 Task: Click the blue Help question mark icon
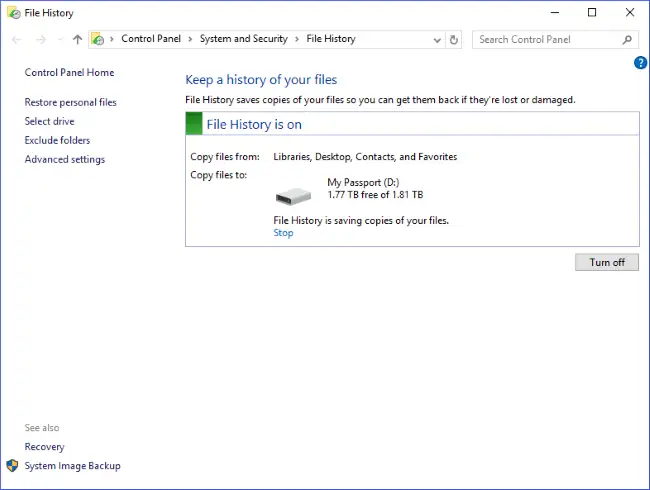tap(640, 63)
